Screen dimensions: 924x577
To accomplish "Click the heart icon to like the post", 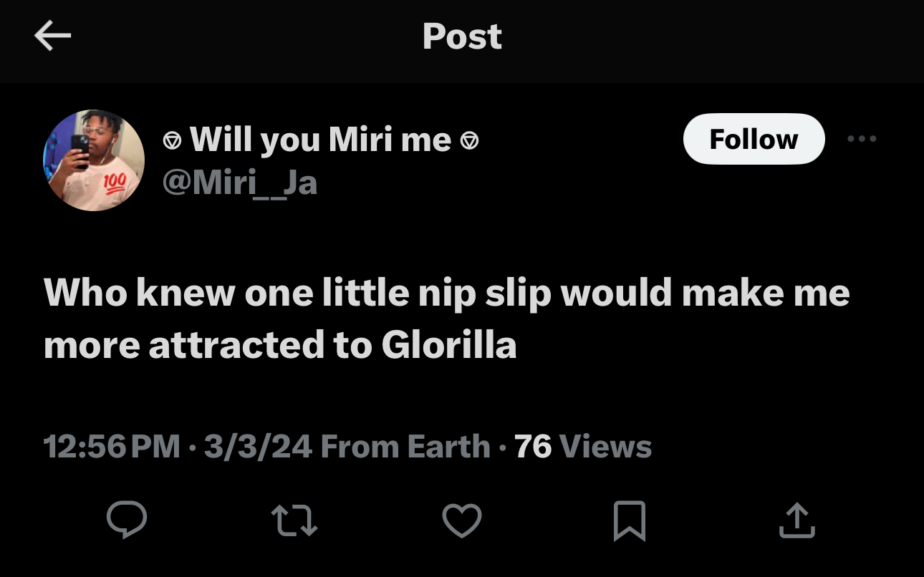I will click(462, 521).
